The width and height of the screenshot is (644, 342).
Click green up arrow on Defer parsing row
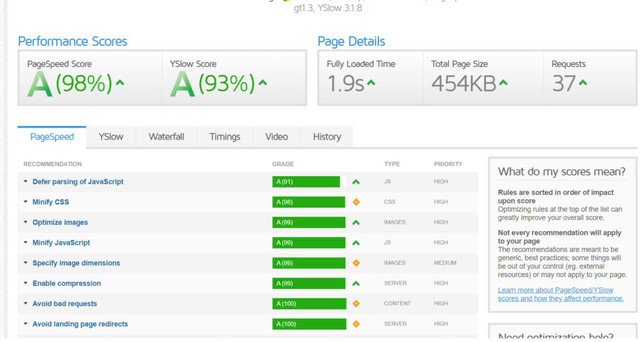pos(356,182)
